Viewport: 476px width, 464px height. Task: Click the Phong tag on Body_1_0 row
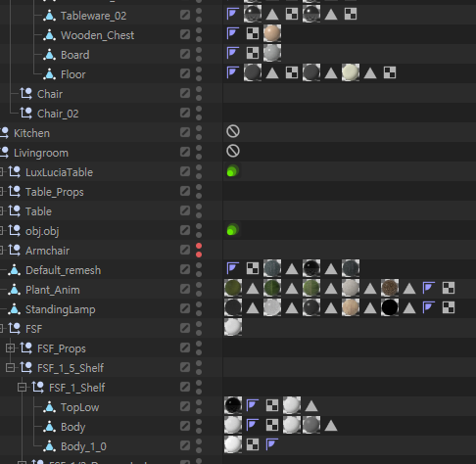tap(272, 444)
